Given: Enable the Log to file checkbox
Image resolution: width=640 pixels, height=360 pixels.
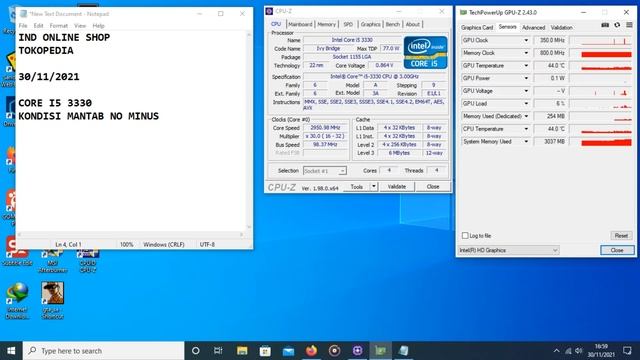Looking at the screenshot, I should tap(465, 236).
